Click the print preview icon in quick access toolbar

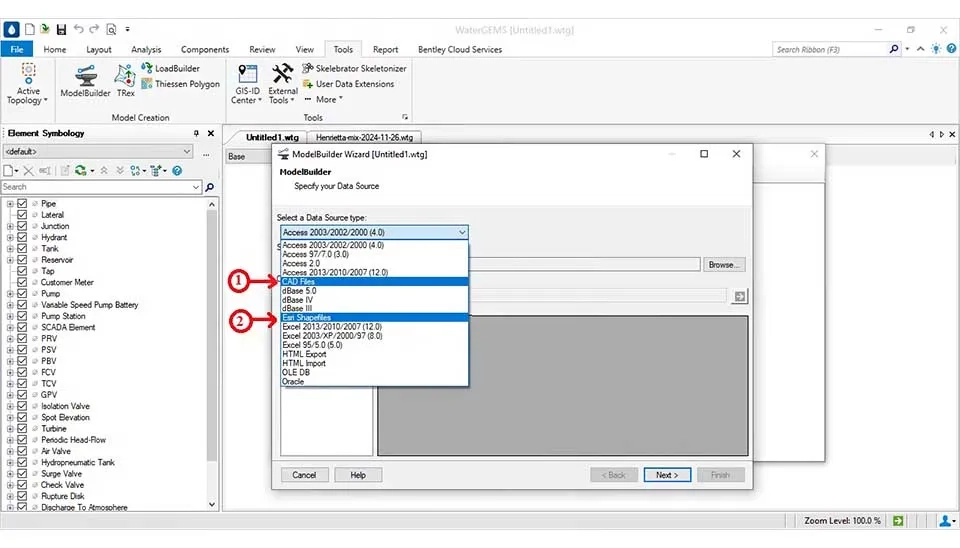[x=111, y=29]
